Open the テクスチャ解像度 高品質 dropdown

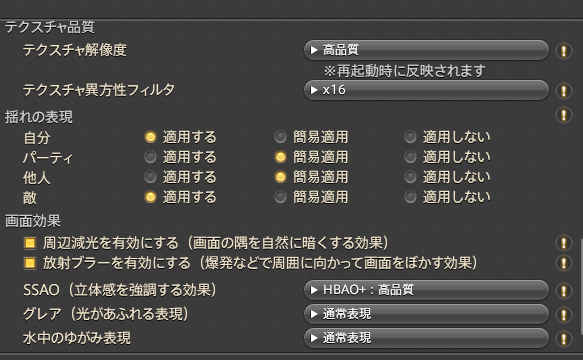426,50
